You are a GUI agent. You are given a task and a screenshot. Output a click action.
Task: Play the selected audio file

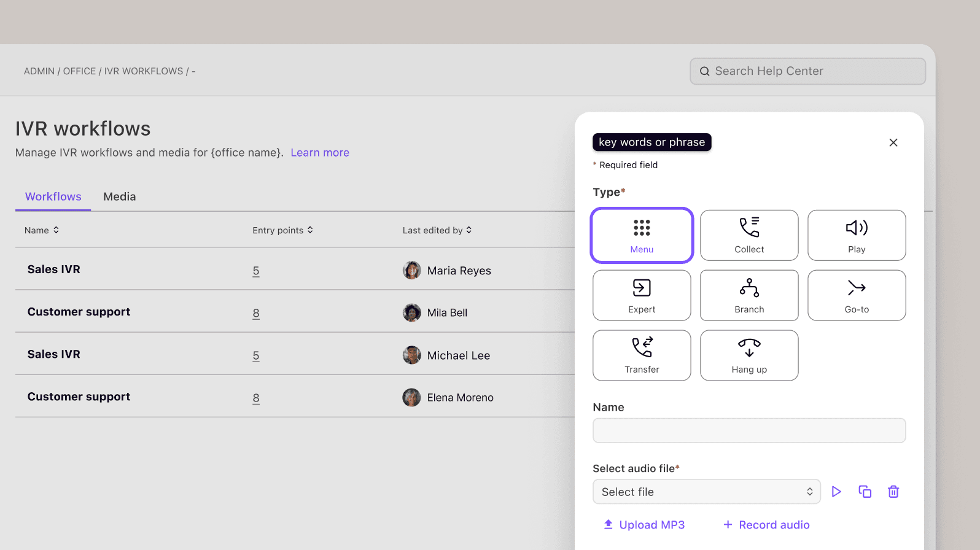click(x=836, y=492)
